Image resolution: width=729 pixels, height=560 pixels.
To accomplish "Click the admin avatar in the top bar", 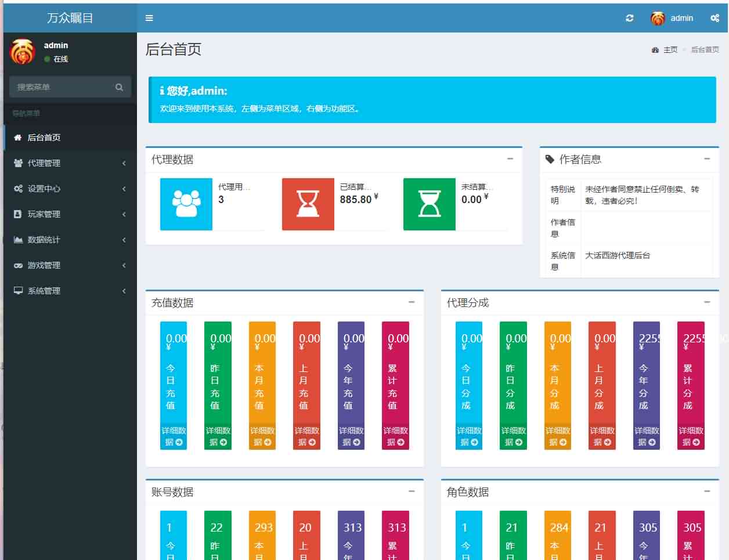I will point(656,18).
